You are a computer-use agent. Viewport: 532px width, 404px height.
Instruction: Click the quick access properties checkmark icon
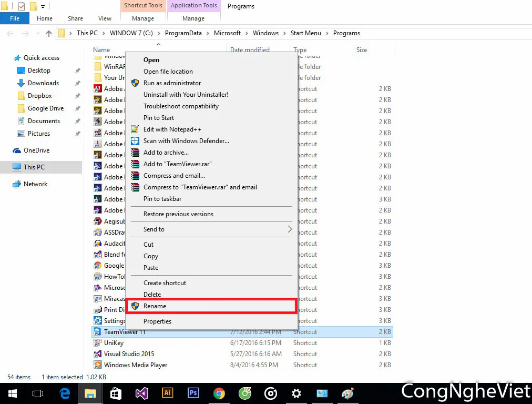click(x=22, y=6)
